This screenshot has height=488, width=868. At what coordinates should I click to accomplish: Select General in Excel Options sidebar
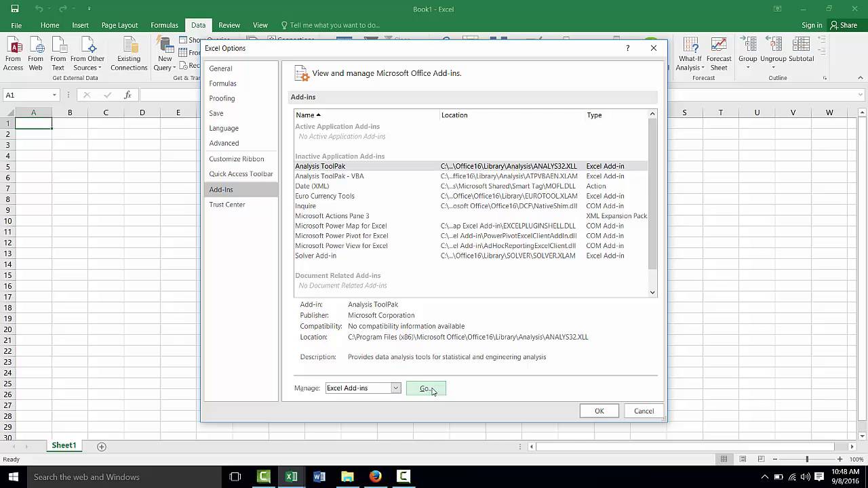point(241,68)
